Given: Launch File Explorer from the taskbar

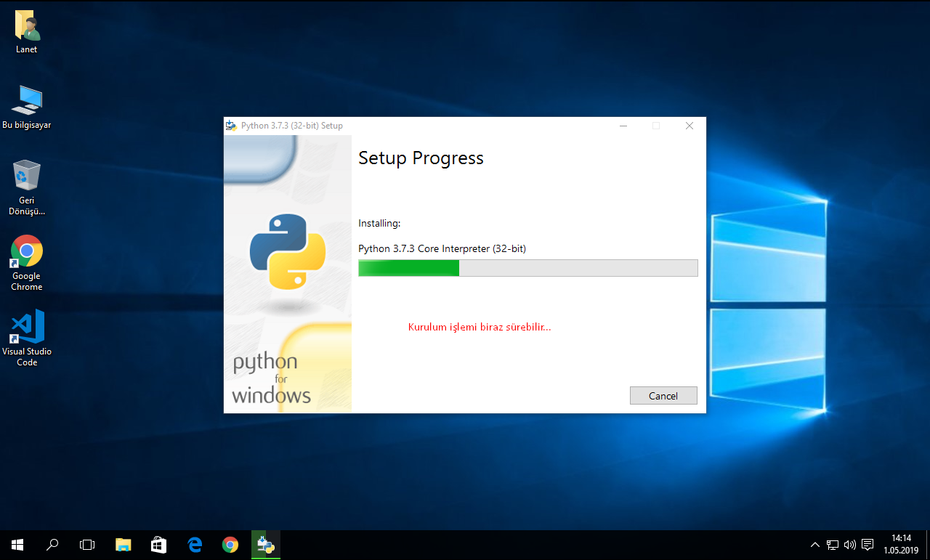Looking at the screenshot, I should pos(123,544).
